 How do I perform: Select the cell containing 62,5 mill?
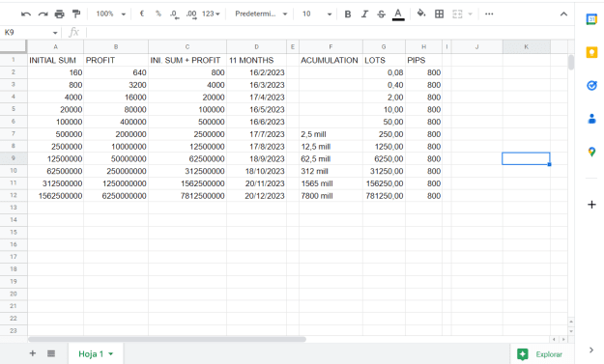tap(331, 158)
